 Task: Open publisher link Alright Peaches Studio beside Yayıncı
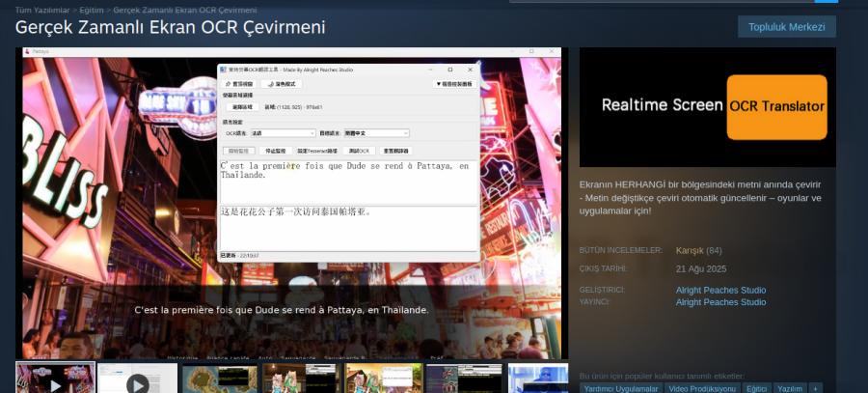coord(720,302)
